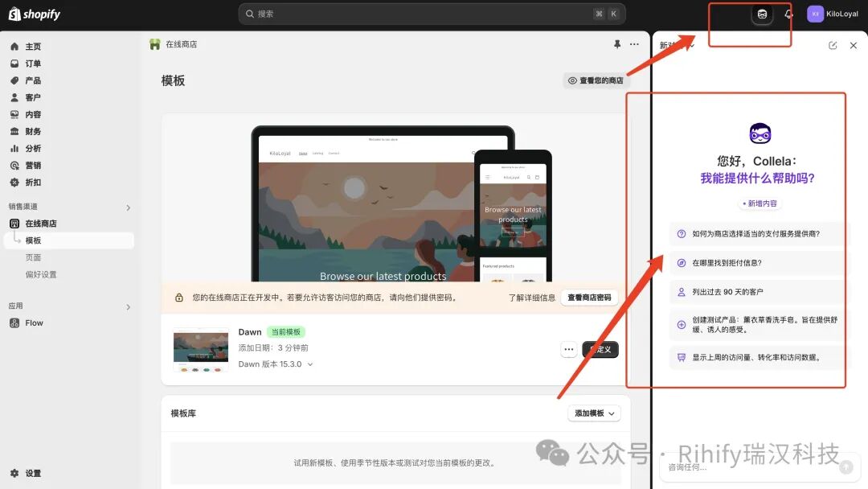Close the Sidekick panel
This screenshot has width=868, height=489.
[853, 45]
